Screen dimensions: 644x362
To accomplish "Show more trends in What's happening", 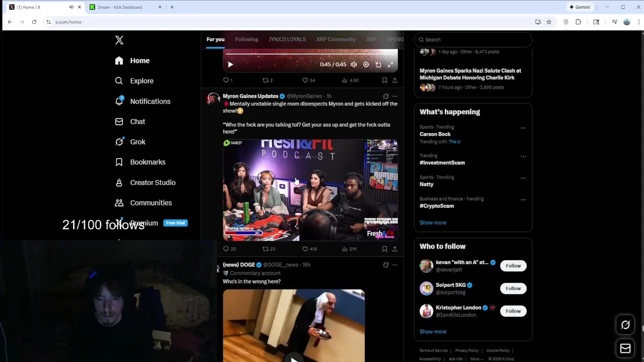I will 433,223.
